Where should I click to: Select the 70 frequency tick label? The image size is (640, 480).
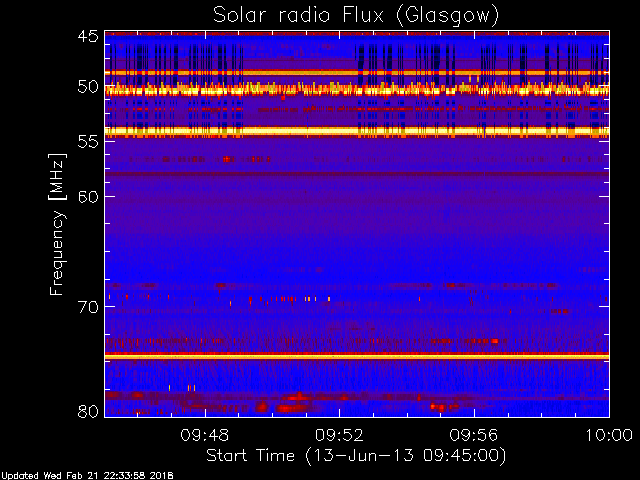(x=88, y=307)
